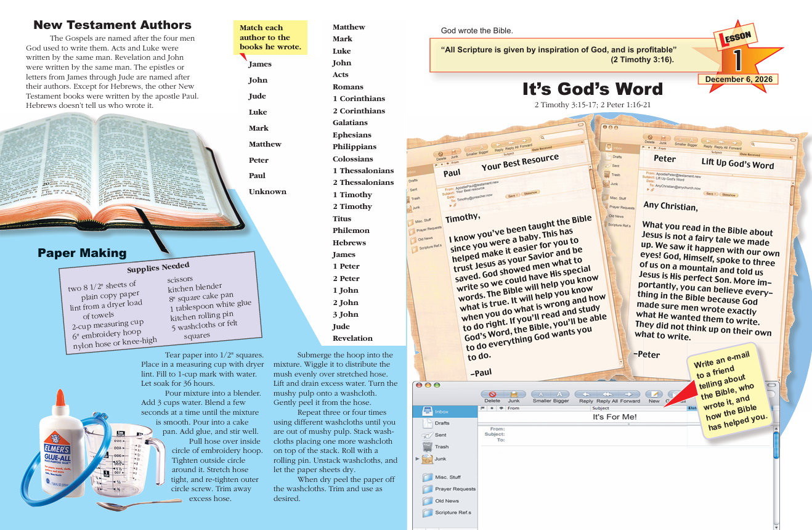Expand the Junk mailbox triangle in the It's For Me! window
The height and width of the screenshot is (530, 812).
418,459
